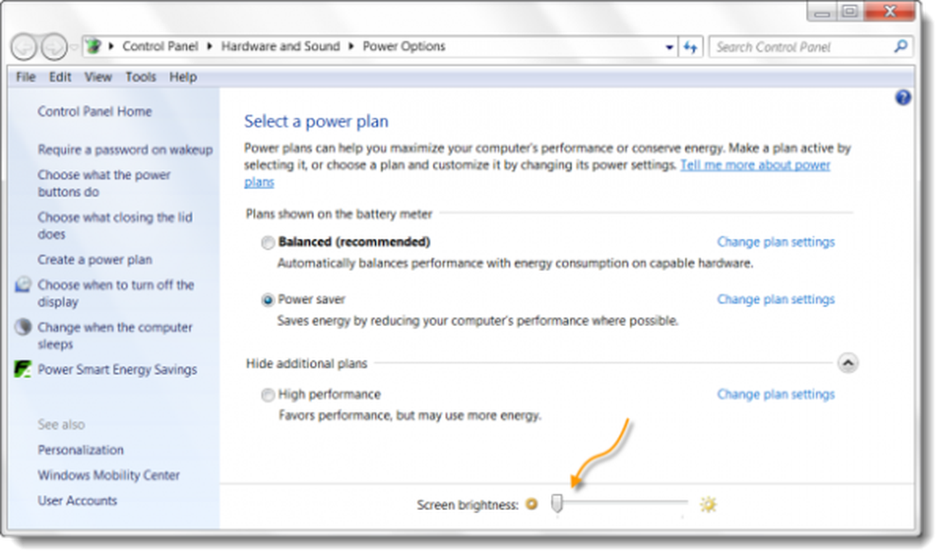Open the address bar history dropdown
This screenshot has height=560, width=945.
[x=669, y=47]
